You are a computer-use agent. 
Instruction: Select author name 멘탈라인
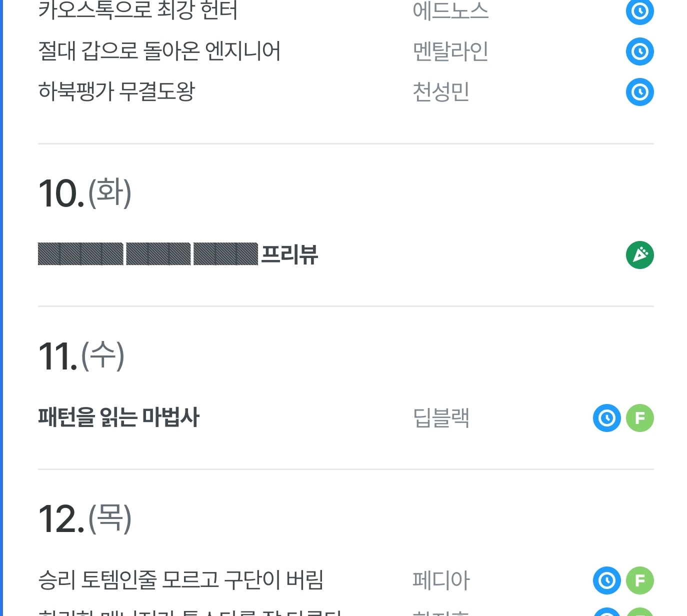pyautogui.click(x=450, y=51)
